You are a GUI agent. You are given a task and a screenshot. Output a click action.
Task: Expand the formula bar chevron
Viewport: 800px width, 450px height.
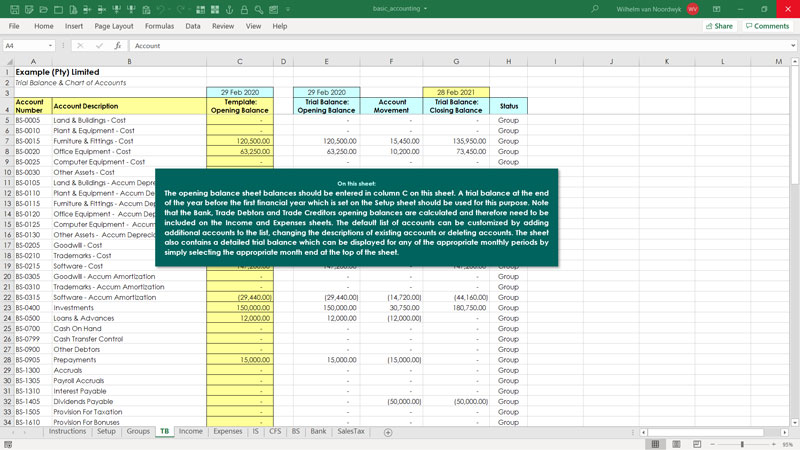tap(793, 45)
